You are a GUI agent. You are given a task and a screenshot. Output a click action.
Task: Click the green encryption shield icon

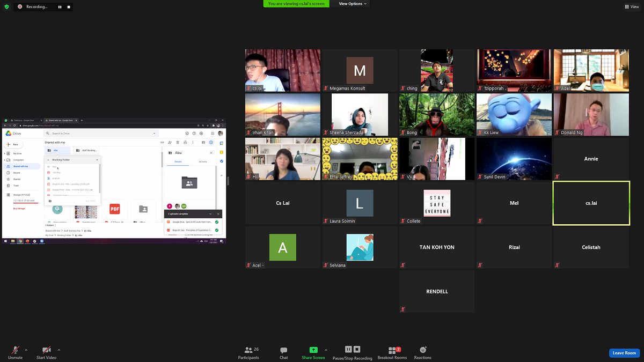6,6
